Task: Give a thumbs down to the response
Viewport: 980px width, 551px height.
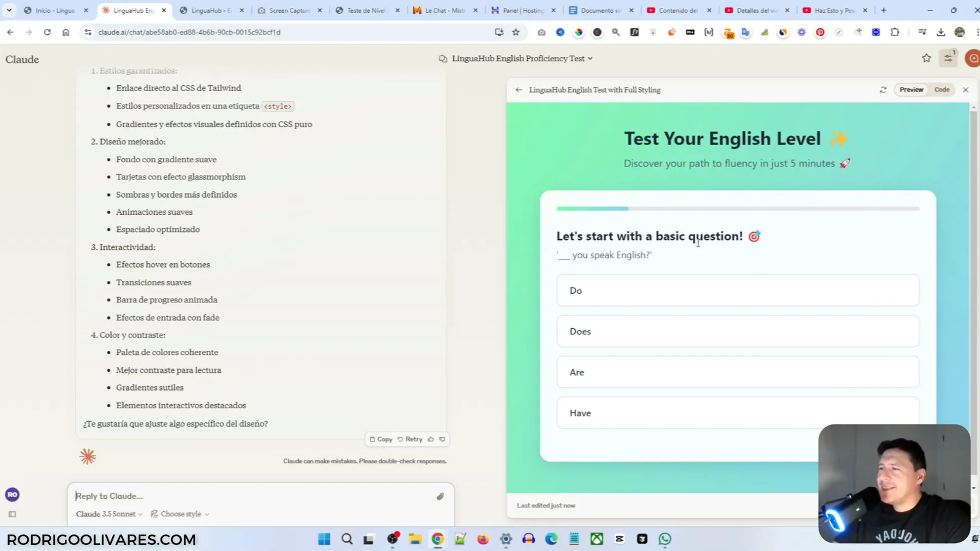Action: click(442, 439)
